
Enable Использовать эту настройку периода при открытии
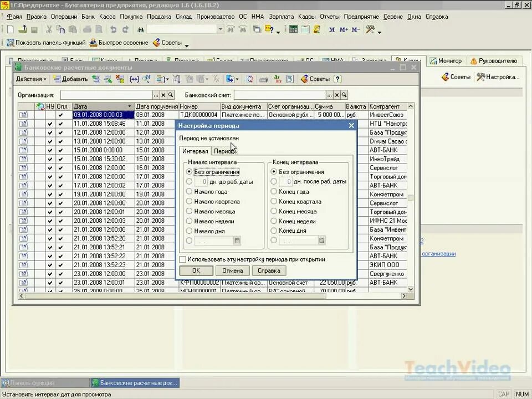click(x=183, y=259)
